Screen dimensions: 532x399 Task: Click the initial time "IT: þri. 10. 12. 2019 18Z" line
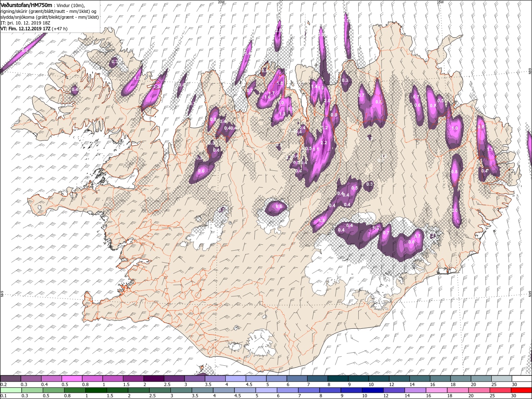click(x=25, y=23)
